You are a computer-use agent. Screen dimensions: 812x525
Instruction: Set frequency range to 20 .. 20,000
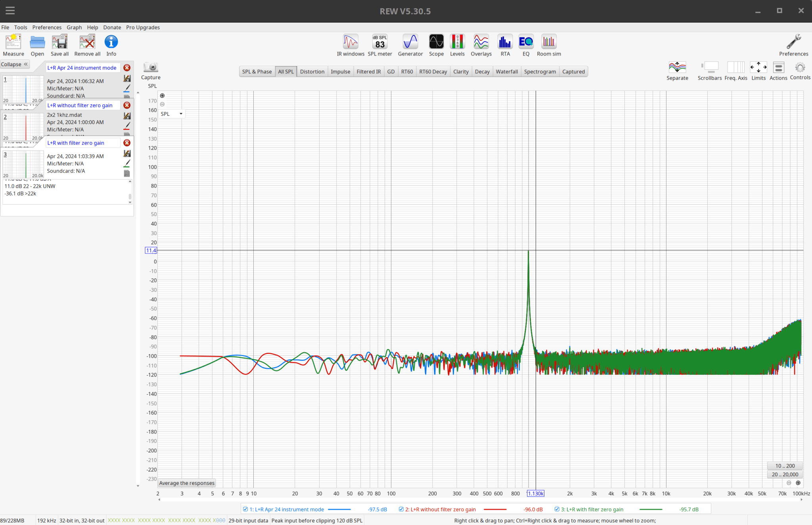785,474
